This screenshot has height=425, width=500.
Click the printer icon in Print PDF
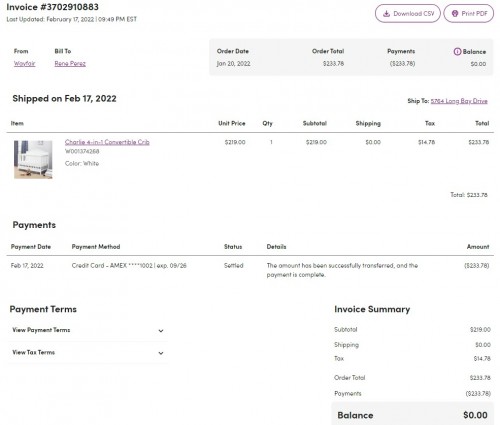pos(455,14)
